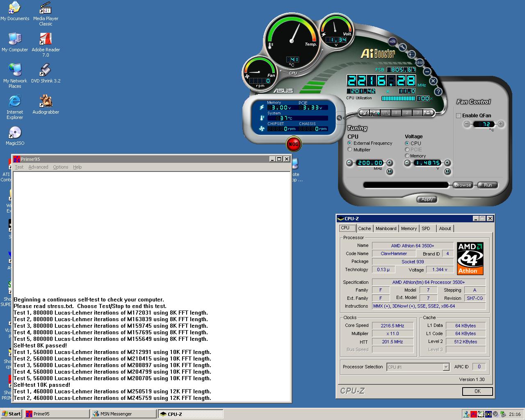Screen dimensions: 525x420
Task: Open Adobe Reader 7.0 desktop icon
Action: [x=46, y=45]
